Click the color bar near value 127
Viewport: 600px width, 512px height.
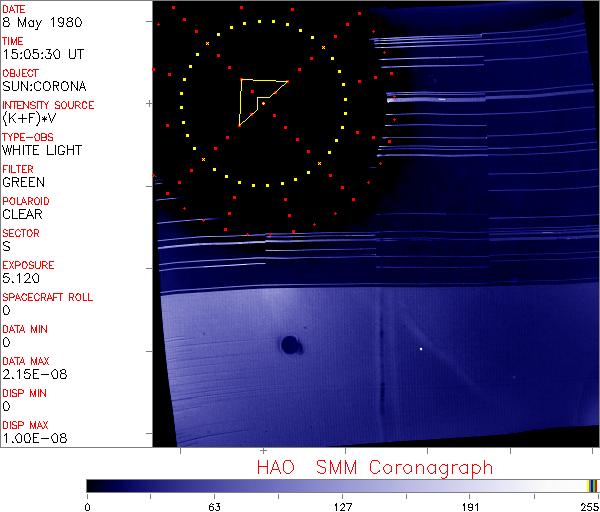(x=342, y=485)
